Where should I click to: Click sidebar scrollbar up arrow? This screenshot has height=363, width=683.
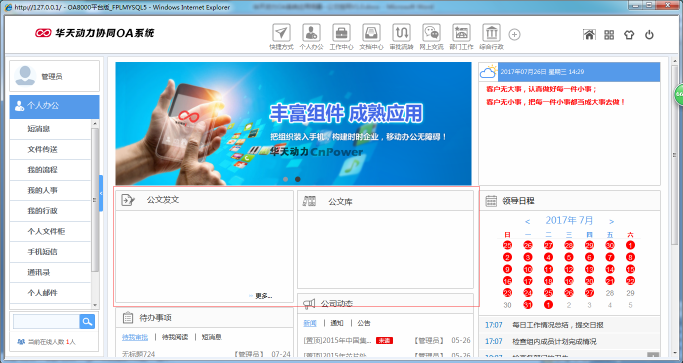(x=95, y=124)
